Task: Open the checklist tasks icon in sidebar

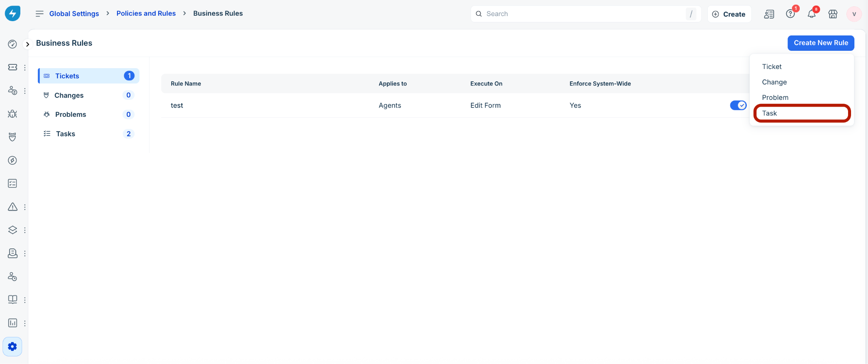Action: click(x=12, y=183)
